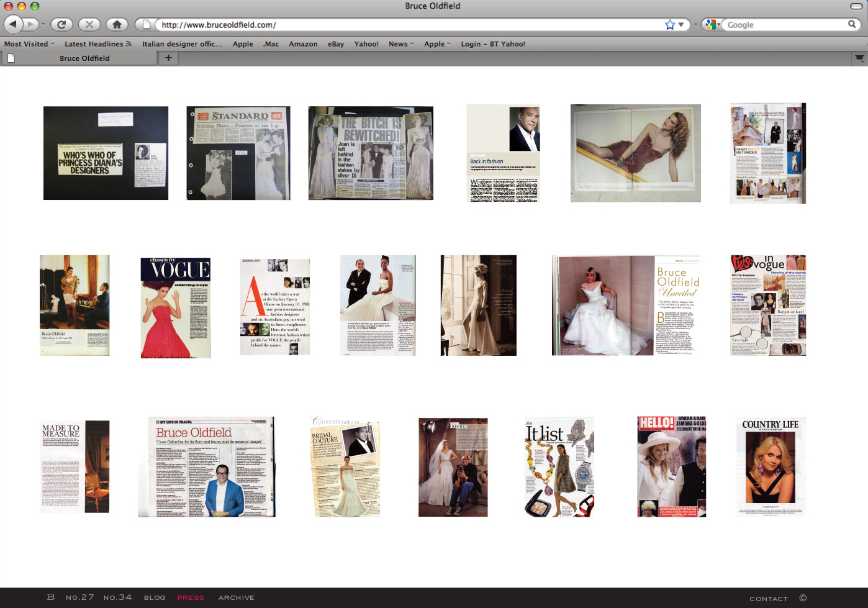Open the browser home page

[117, 24]
